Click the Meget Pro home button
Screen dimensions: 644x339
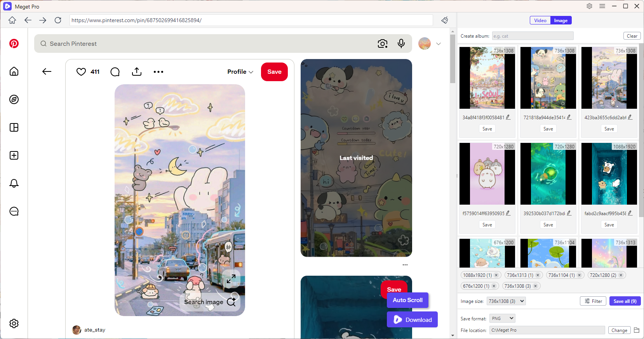tap(12, 20)
